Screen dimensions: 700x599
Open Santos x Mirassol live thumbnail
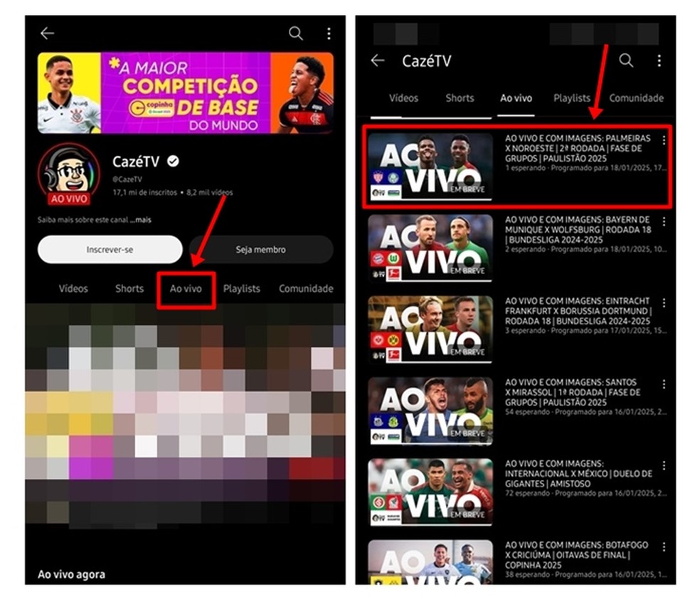click(430, 410)
